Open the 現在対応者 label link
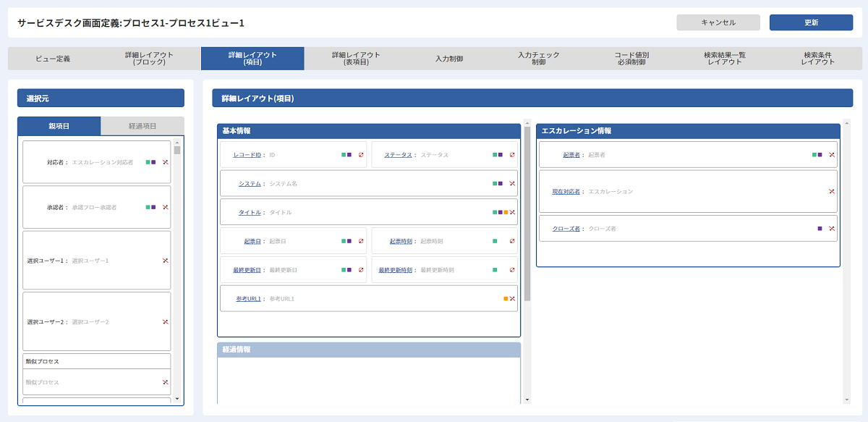 pos(566,192)
